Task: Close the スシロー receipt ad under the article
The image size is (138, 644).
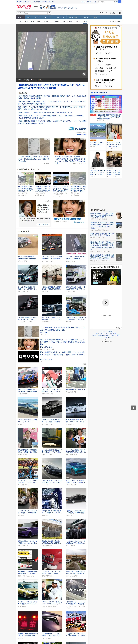Action: (x=49, y=139)
